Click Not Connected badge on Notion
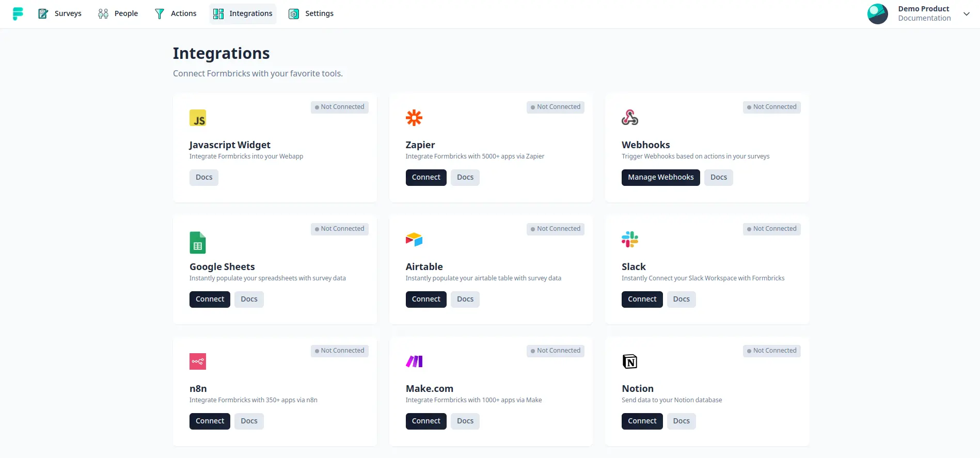The image size is (980, 458). click(x=771, y=351)
